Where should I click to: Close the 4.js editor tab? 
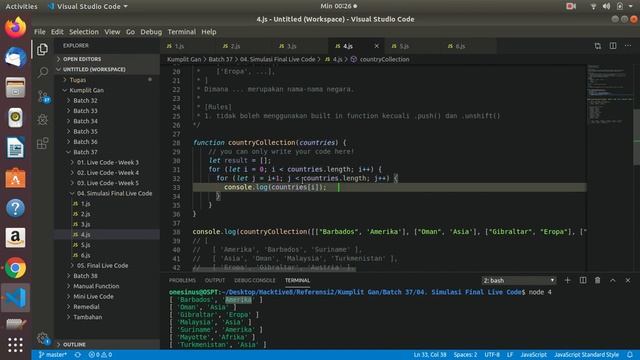tap(376, 46)
